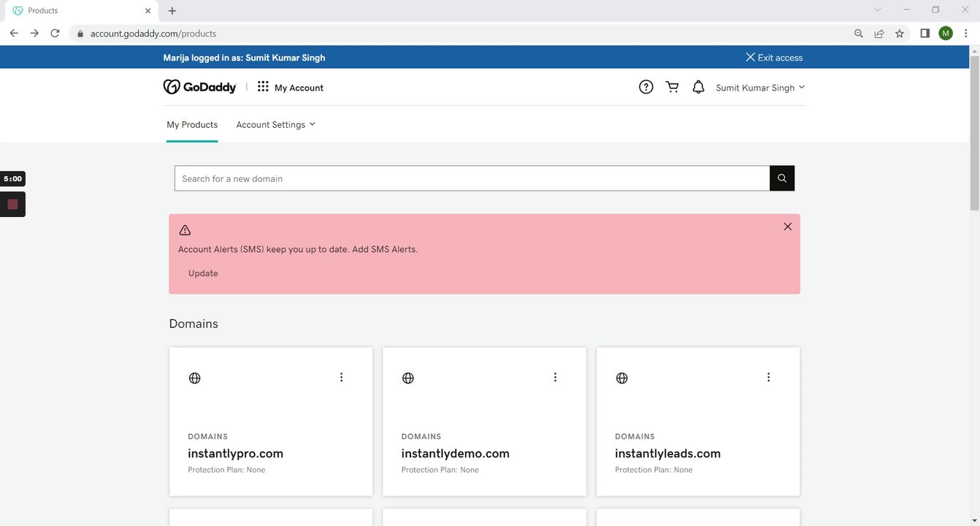Open the shopping cart icon

pos(673,88)
